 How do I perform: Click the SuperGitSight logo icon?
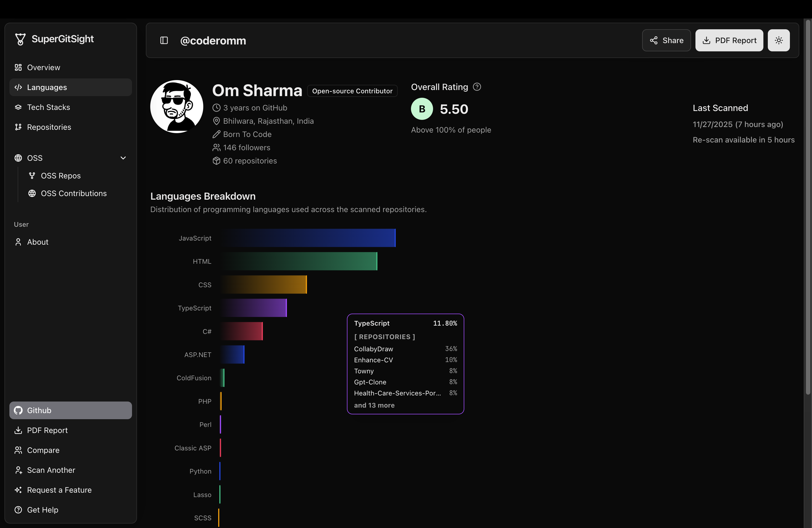point(20,39)
